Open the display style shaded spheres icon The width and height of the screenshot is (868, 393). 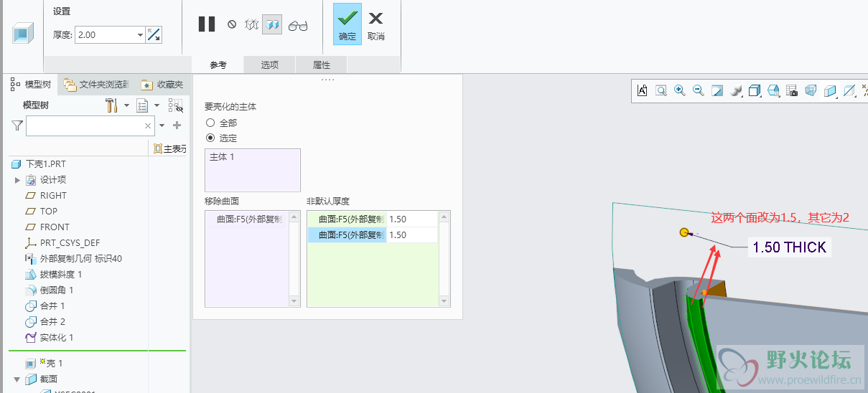736,90
